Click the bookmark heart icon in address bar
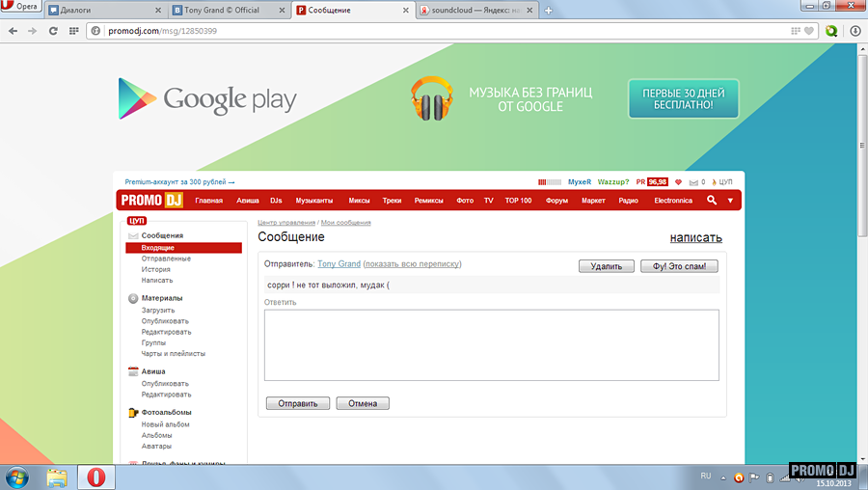The height and width of the screenshot is (490, 868). 808,31
